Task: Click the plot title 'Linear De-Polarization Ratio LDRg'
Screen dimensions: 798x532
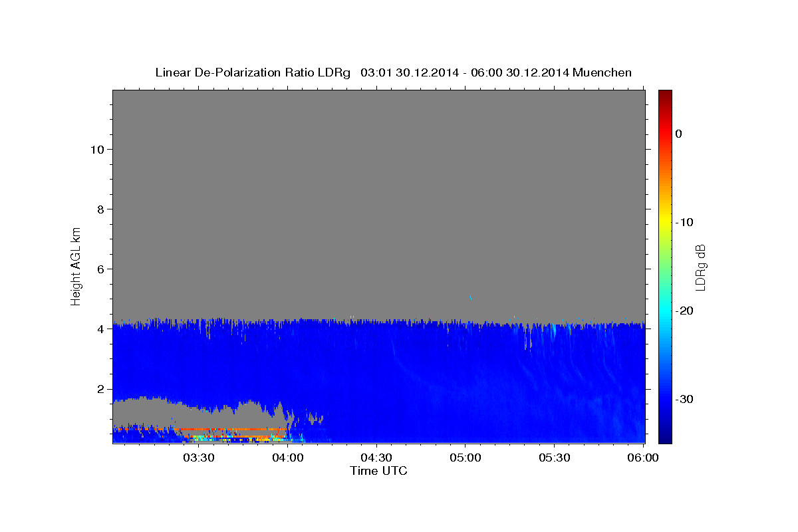Action: click(252, 72)
